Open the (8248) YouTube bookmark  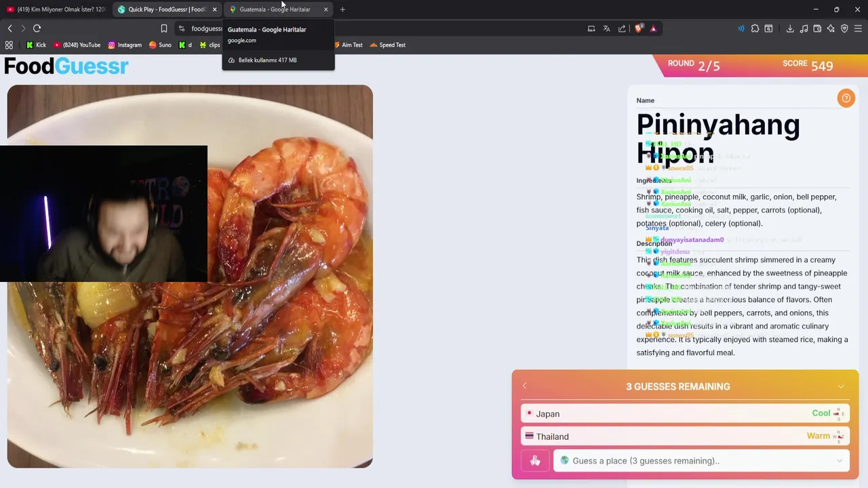77,45
